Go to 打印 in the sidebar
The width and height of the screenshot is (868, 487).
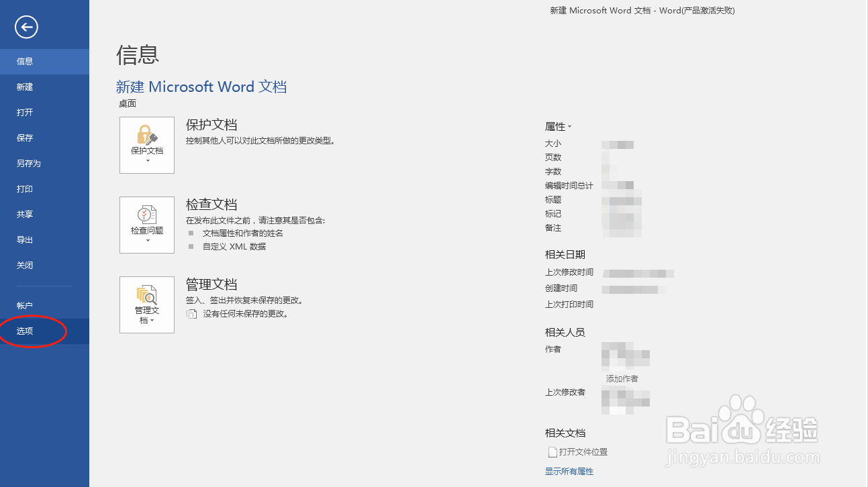pos(44,189)
